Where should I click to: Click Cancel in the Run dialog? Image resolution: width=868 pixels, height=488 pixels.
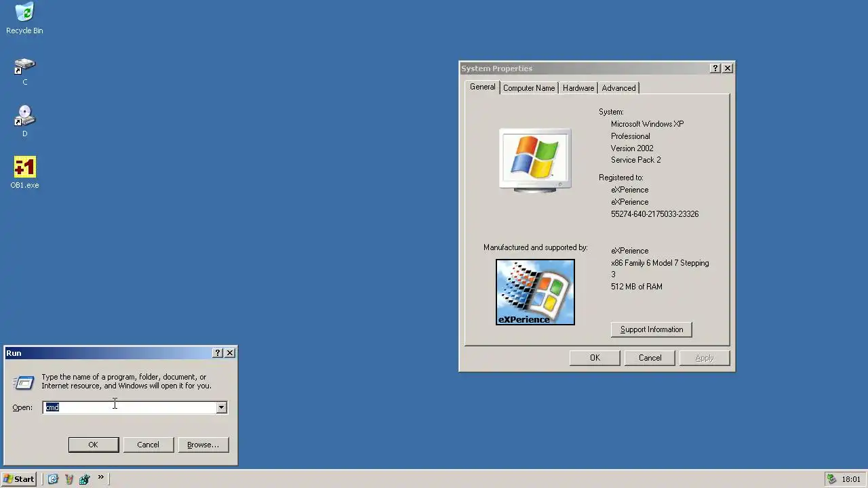coord(148,445)
